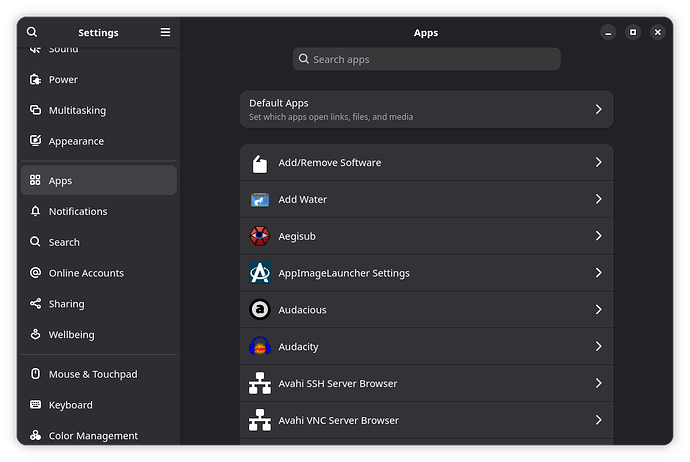Click the magnifier icon in Search apps field
Screen dimensions: 690x462
304,59
